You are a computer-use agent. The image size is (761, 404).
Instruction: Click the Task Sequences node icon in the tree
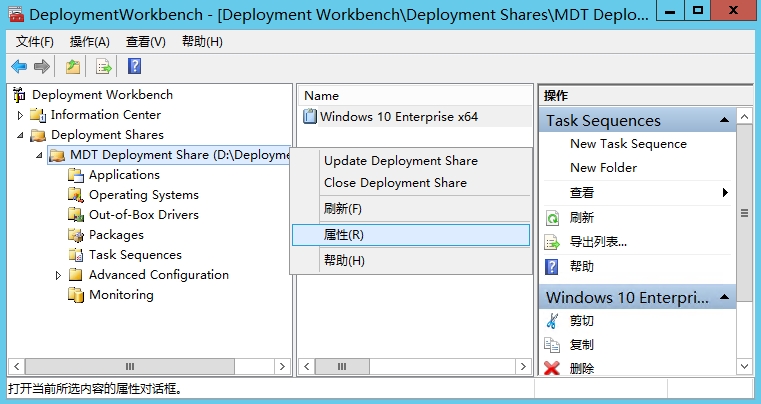pos(76,255)
